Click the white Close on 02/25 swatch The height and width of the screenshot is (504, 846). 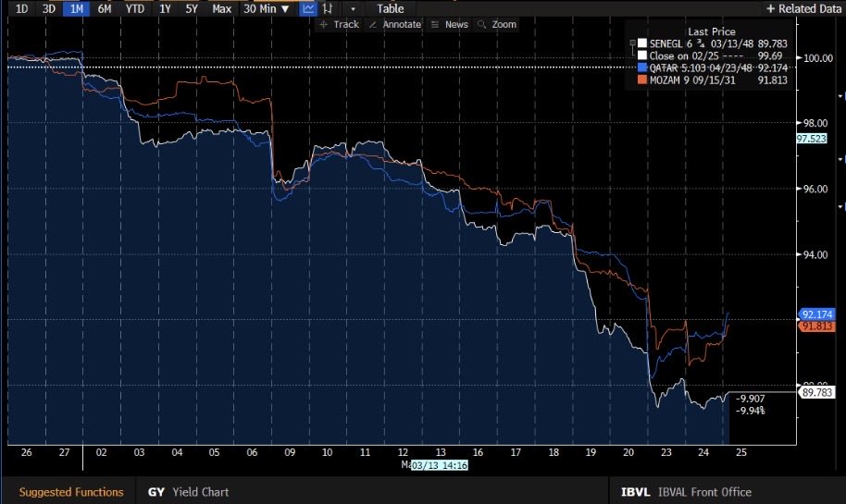(642, 55)
